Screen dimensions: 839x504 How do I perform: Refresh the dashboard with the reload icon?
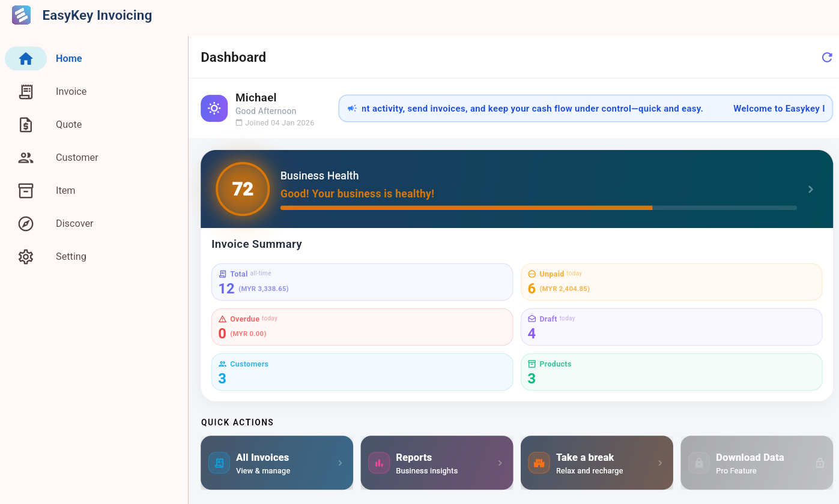[827, 57]
